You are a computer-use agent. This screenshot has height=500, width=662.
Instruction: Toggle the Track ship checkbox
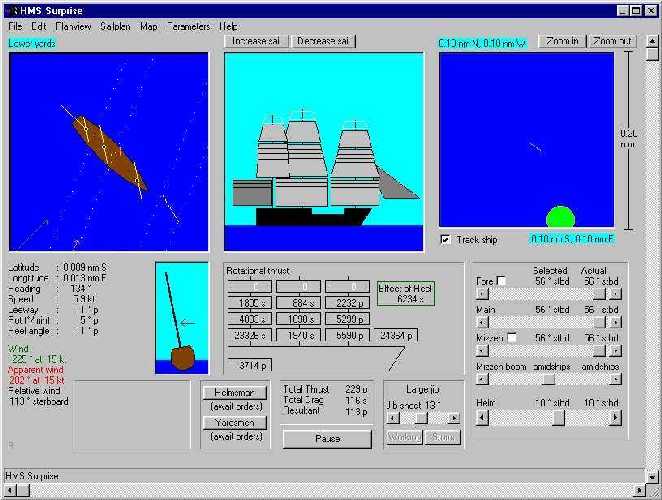[445, 239]
